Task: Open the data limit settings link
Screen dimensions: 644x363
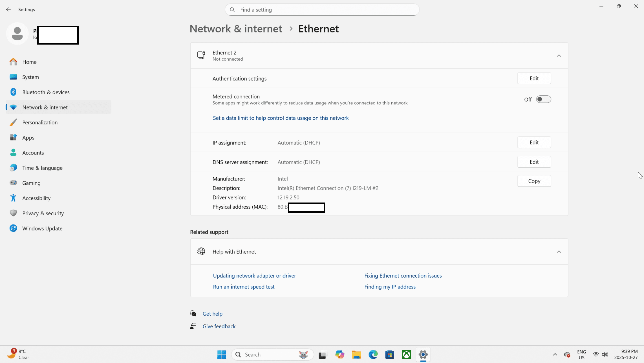Action: tap(281, 118)
